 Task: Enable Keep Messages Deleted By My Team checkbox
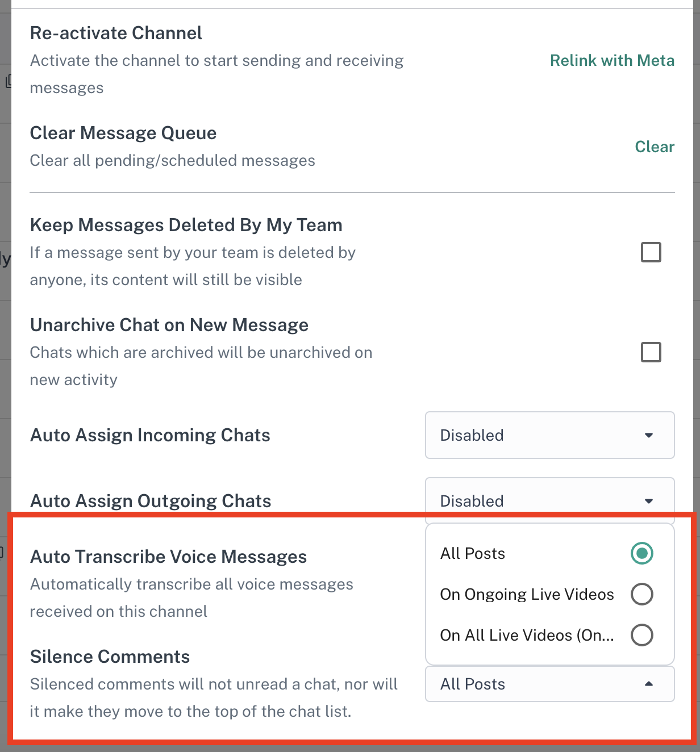point(651,252)
